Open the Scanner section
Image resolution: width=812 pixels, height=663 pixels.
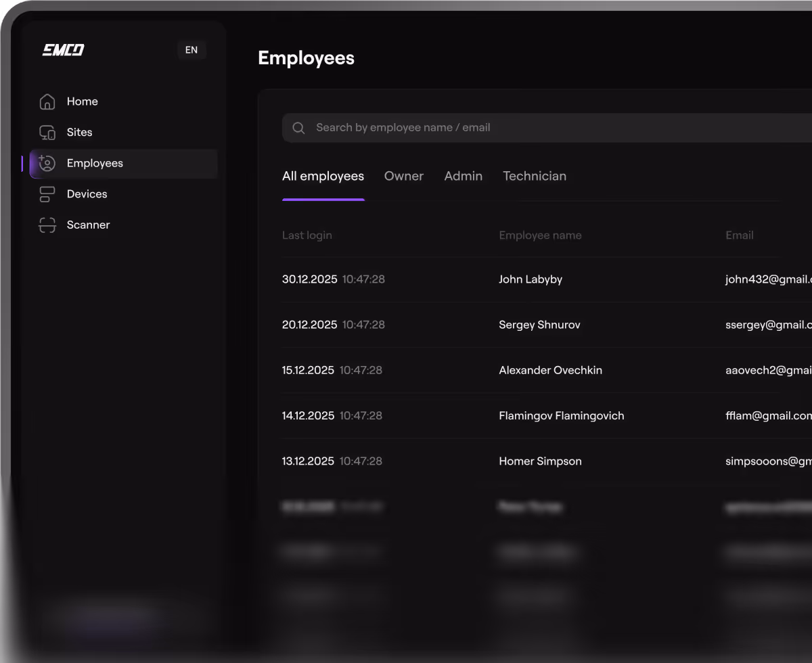88,225
